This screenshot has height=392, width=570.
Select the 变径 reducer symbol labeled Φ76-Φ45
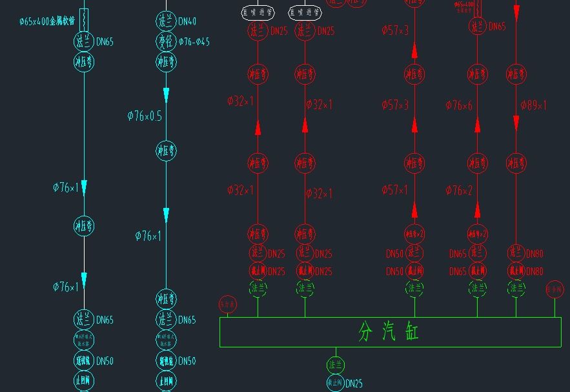tap(166, 42)
